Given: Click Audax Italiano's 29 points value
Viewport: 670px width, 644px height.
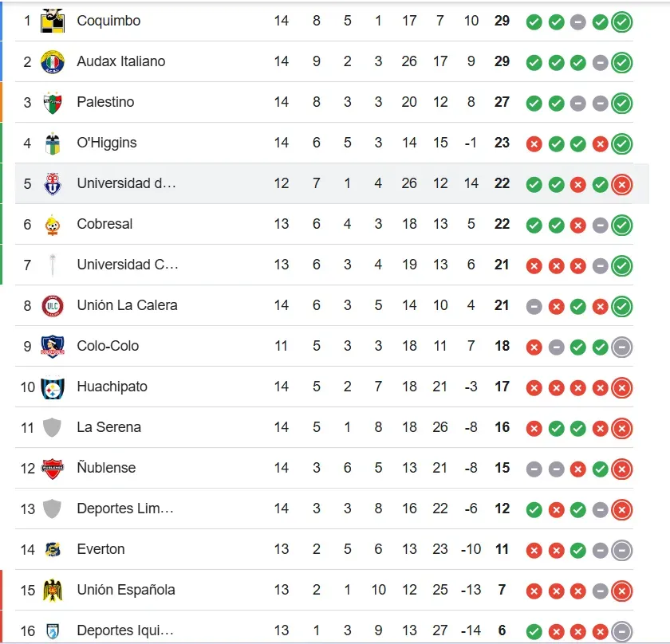Looking at the screenshot, I should [x=502, y=61].
